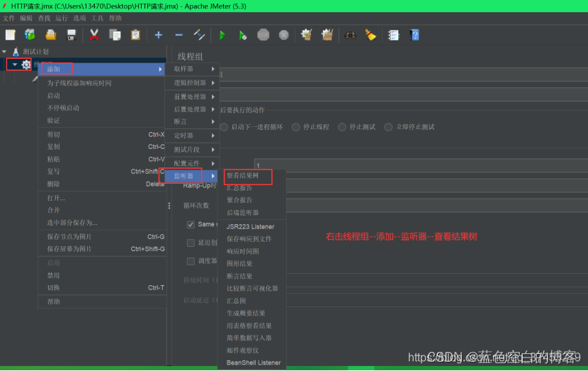The width and height of the screenshot is (588, 371).
Task: Click 帮助 in context menu
Action: (x=102, y=301)
